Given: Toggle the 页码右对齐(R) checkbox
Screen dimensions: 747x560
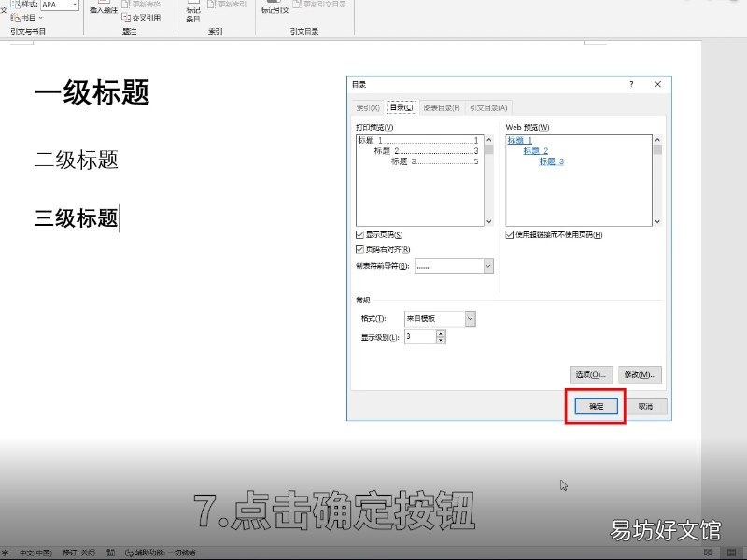Looking at the screenshot, I should [360, 249].
